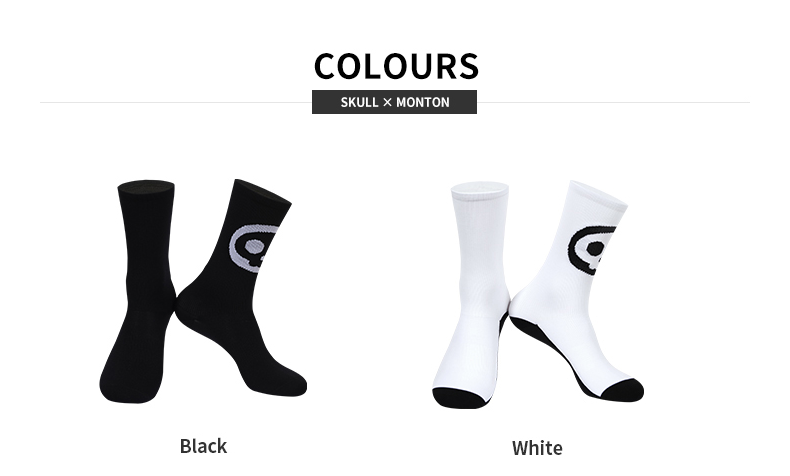This screenshot has height=476, width=790.
Task: Click the top opening of upright black sock
Action: pyautogui.click(x=146, y=185)
